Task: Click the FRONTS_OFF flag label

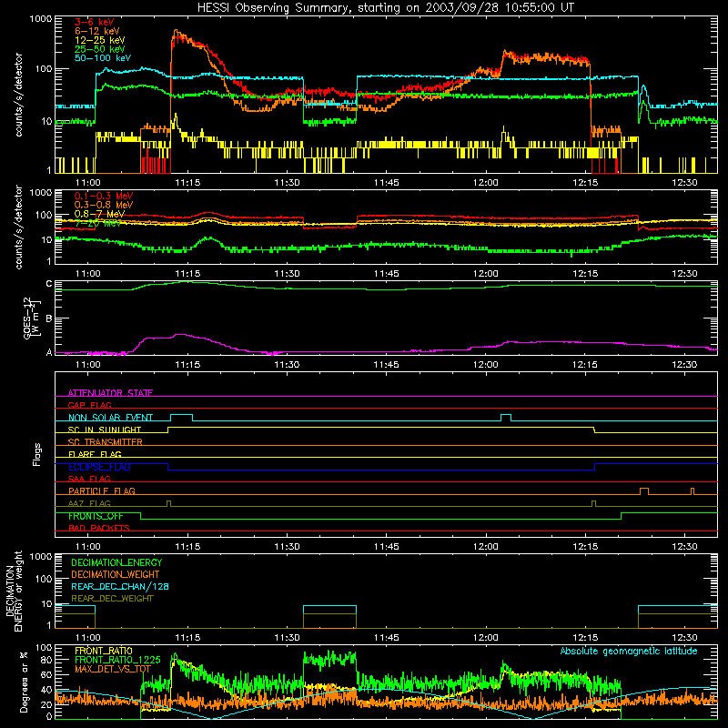Action: click(96, 516)
